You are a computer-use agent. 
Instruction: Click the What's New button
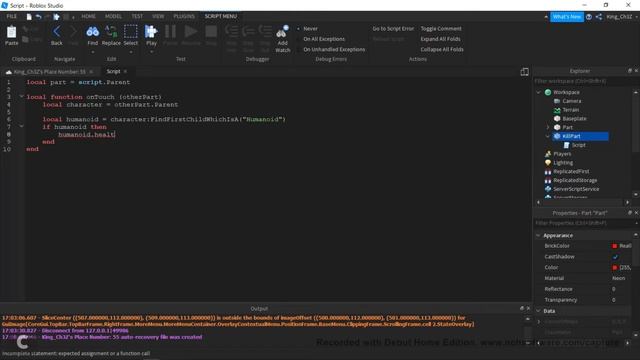pyautogui.click(x=567, y=17)
